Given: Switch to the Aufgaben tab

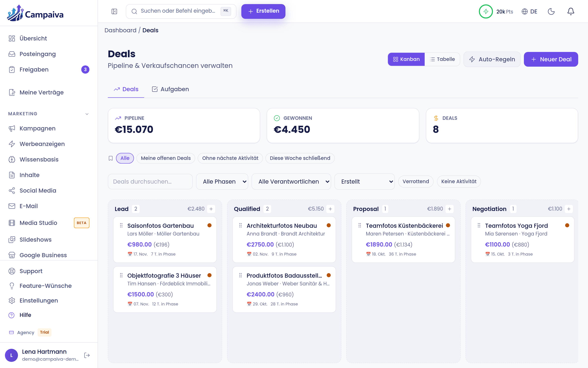Looking at the screenshot, I should tap(170, 89).
